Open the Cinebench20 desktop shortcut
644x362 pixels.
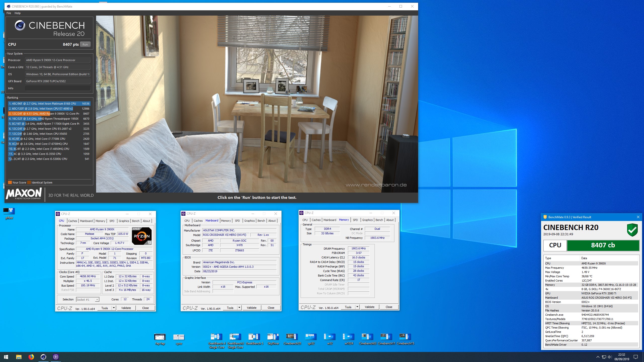tap(292, 339)
